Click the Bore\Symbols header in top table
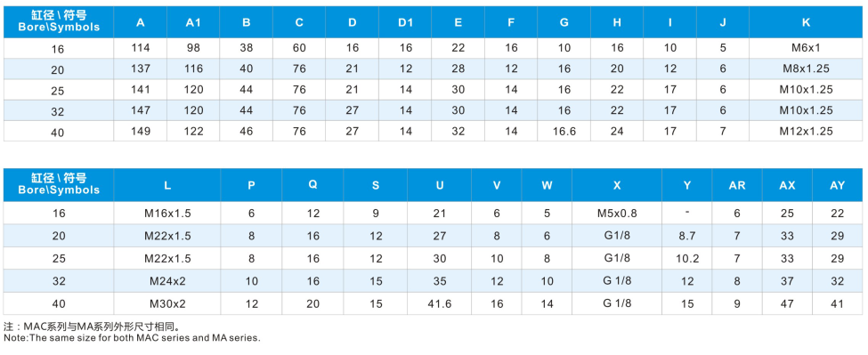868x355 pixels. click(59, 22)
